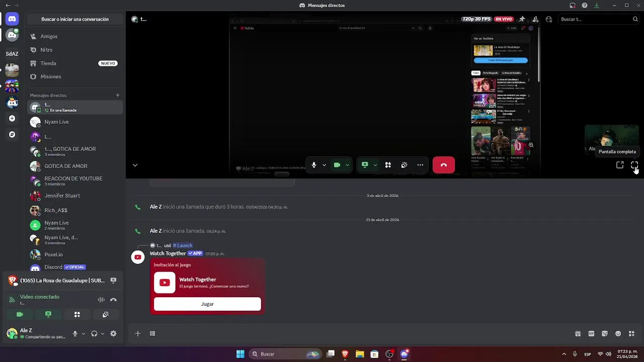Enter full screen Pantalla completa
Viewport: 644px width, 362px height.
click(x=634, y=165)
